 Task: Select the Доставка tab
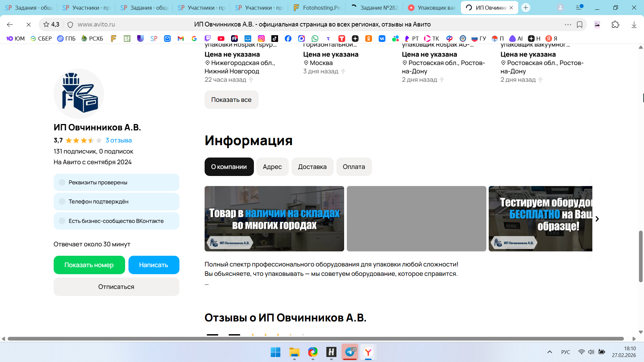pyautogui.click(x=312, y=167)
